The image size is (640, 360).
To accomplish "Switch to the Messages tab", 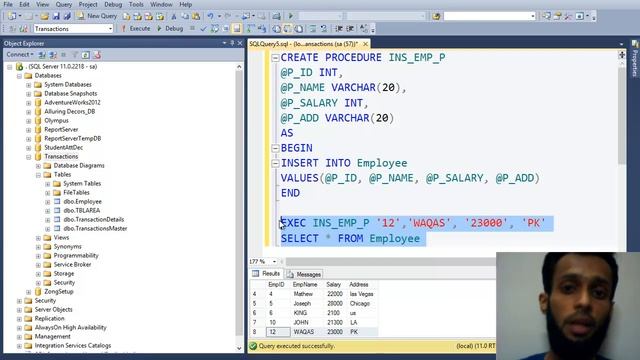I will pyautogui.click(x=304, y=274).
